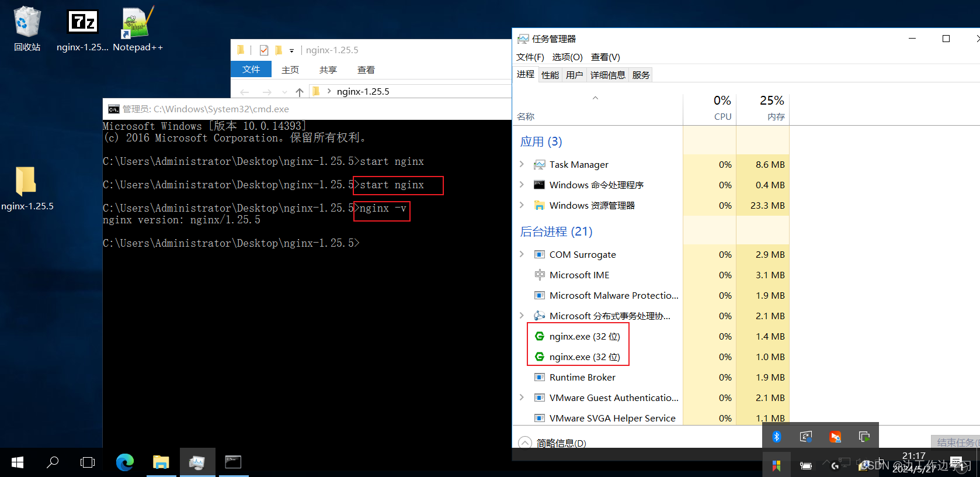Image resolution: width=980 pixels, height=477 pixels.
Task: Open the Windows Start menu
Action: [18, 462]
